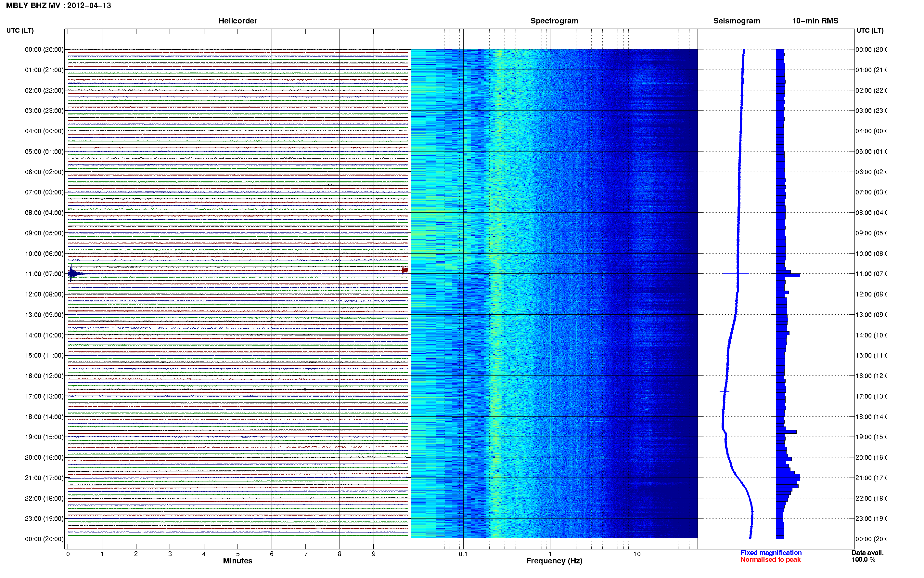The height and width of the screenshot is (578, 924).
Task: Click the left '00:00 (20:00)' label at bottom
Action: click(44, 539)
